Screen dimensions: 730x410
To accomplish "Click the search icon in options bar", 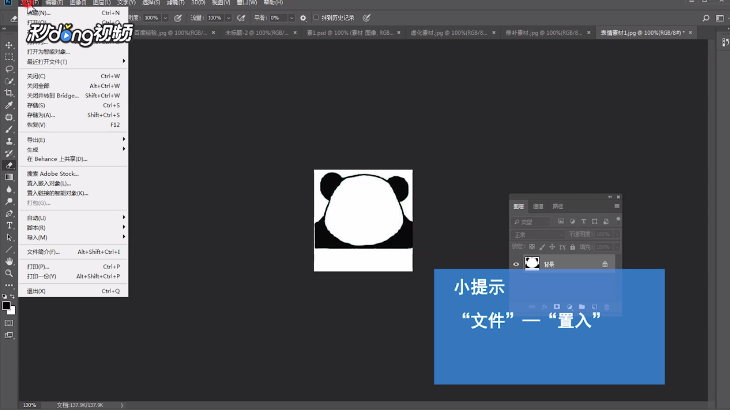I will coord(706,18).
